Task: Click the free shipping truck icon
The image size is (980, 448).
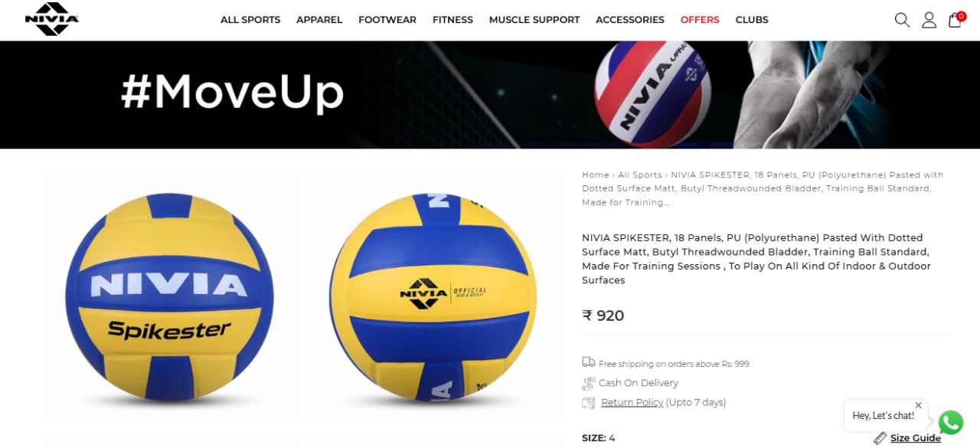Action: point(588,362)
